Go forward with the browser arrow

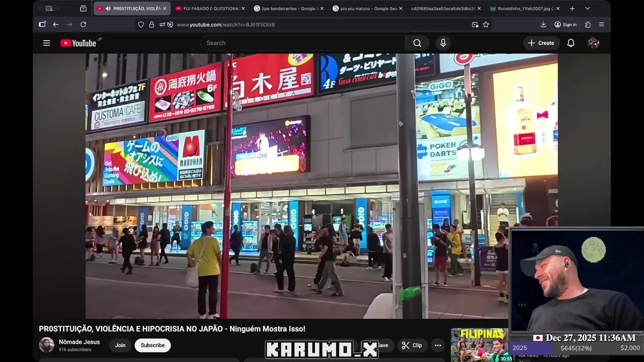[x=69, y=25]
